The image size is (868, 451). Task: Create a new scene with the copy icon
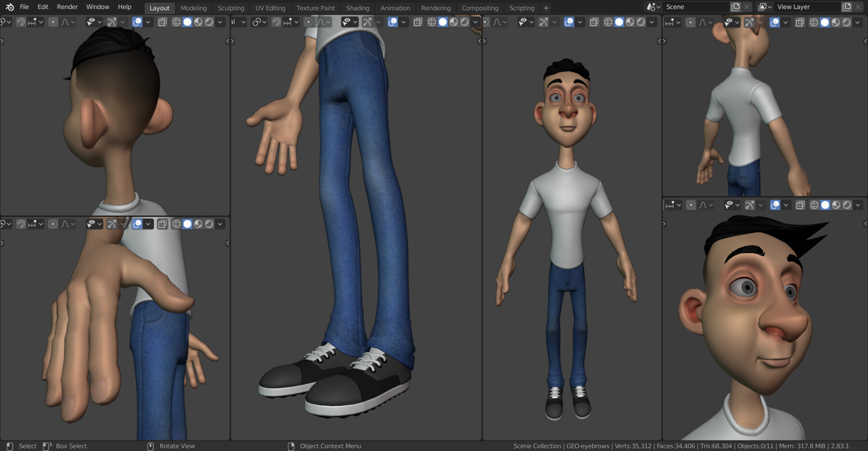point(735,7)
